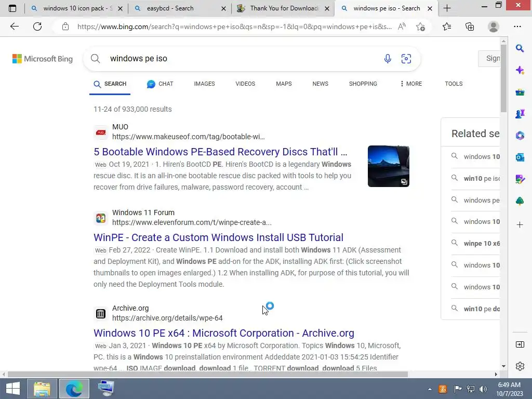Open archive.org/details/wpe-64 URL
Viewport: 532px width, 399px height.
coord(167,318)
